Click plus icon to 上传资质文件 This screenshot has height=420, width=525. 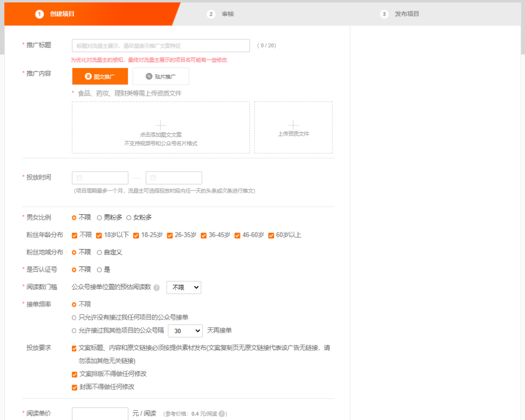[x=293, y=124]
